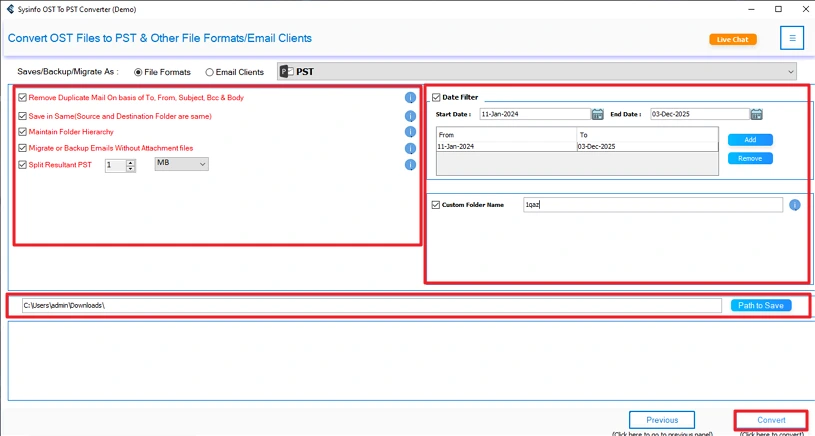Toggle Maintain Folder Hierarchy checkbox
Image resolution: width=815 pixels, height=436 pixels.
(x=22, y=132)
